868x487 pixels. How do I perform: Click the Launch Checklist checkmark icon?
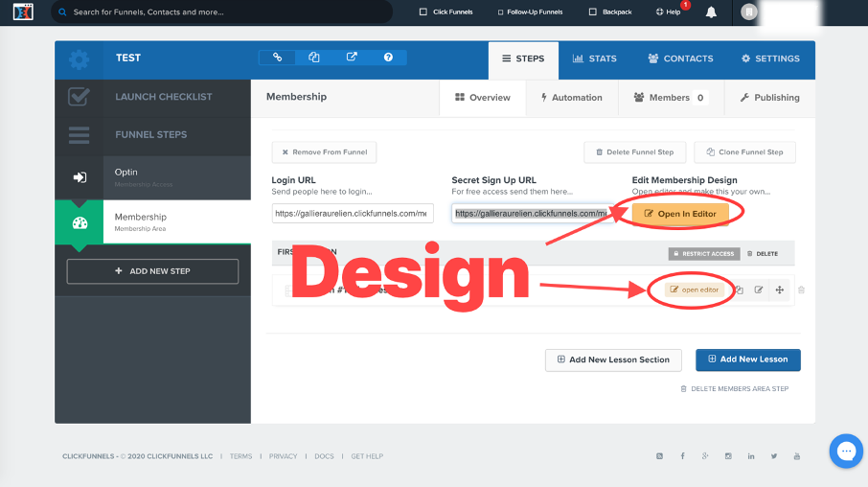tap(79, 97)
